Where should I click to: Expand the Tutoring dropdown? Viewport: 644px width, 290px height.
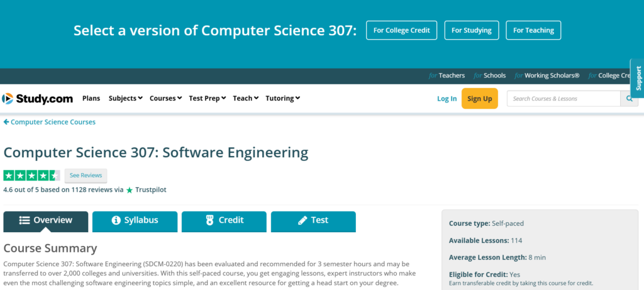click(282, 99)
